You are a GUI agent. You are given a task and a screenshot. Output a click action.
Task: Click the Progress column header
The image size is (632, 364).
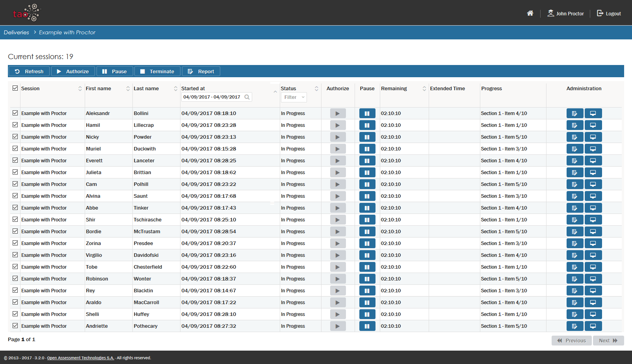pyautogui.click(x=492, y=89)
